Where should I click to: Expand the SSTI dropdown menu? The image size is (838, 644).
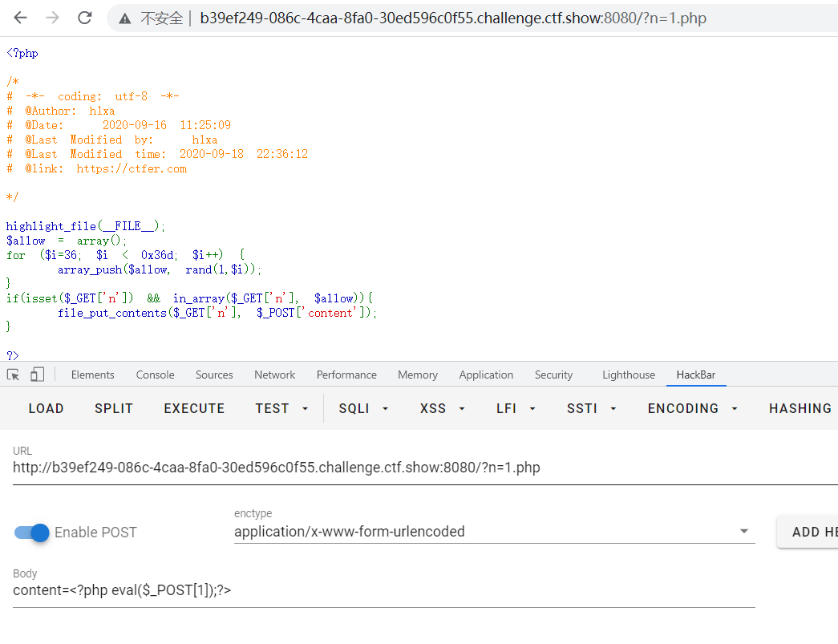pyautogui.click(x=592, y=408)
